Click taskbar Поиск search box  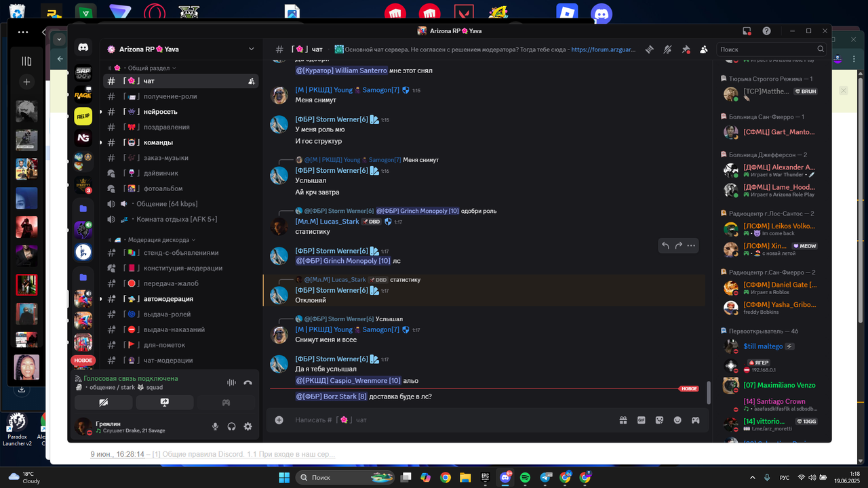346,478
